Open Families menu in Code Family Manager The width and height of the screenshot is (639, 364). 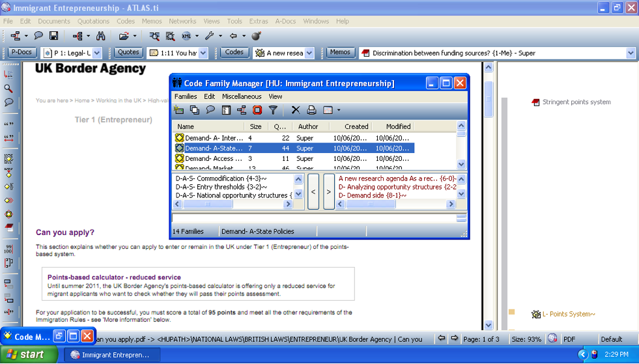[x=186, y=96]
